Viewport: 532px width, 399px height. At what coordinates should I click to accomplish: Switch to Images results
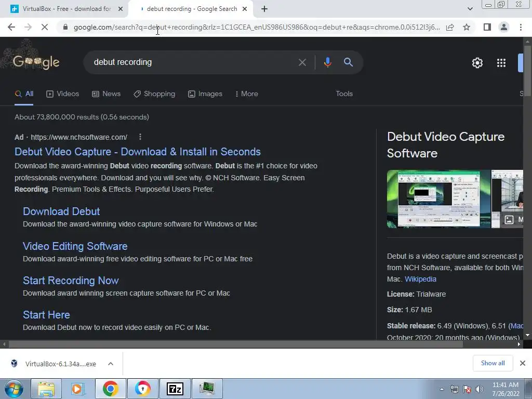[x=205, y=94]
